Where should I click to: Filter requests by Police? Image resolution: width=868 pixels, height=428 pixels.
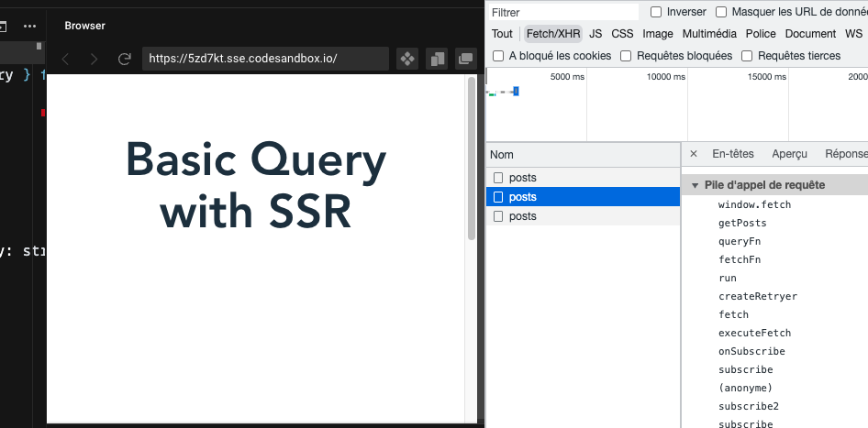tap(761, 34)
